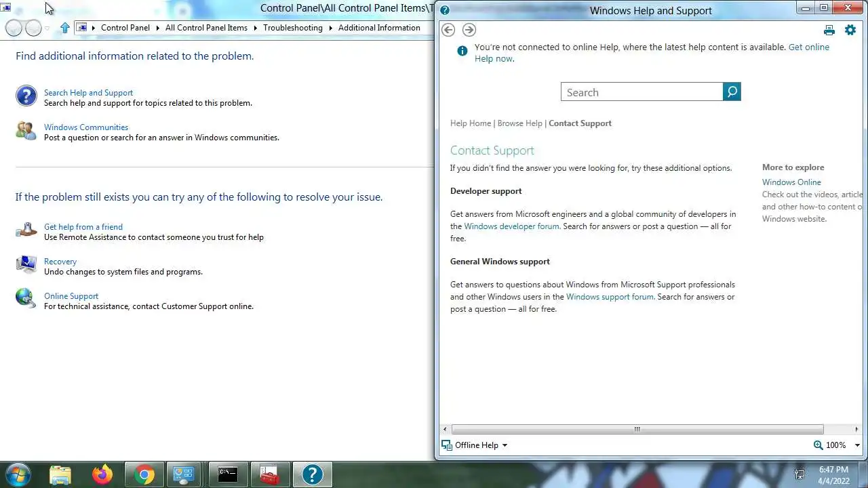Open Windows Communities link
The width and height of the screenshot is (868, 488).
pos(86,127)
